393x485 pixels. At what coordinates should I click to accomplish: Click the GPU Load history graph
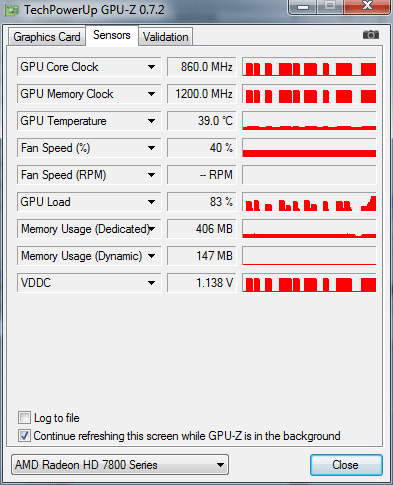(309, 202)
